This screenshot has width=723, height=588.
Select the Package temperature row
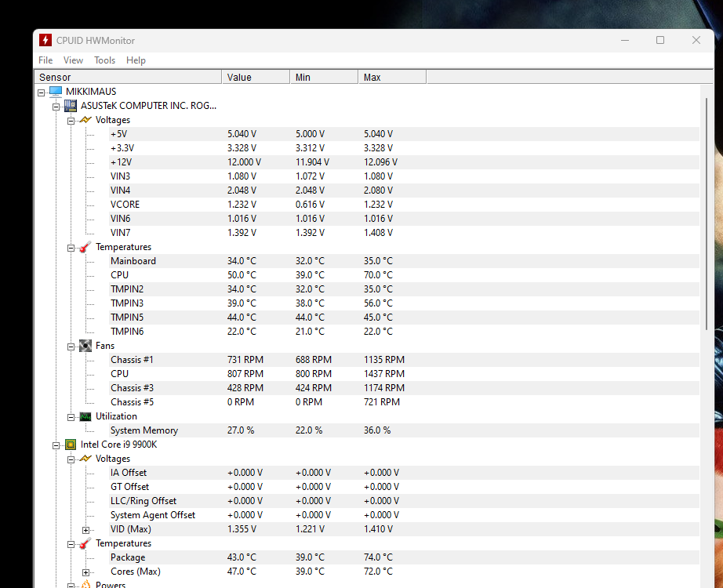404,557
